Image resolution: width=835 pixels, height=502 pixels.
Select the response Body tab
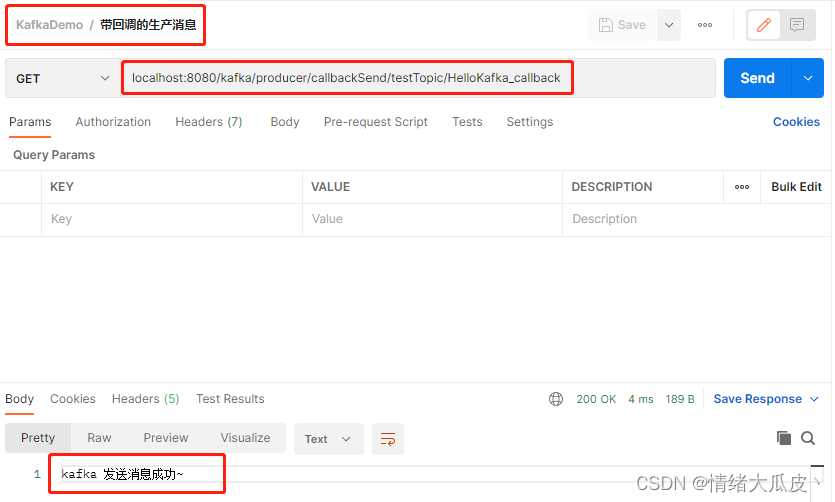point(20,399)
